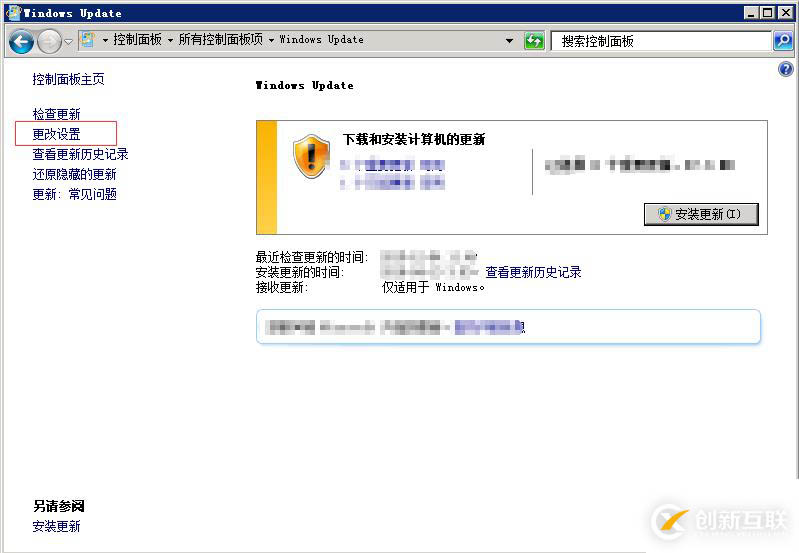Click the 安装更新(I) button
Image resolution: width=799 pixels, height=553 pixels.
point(701,214)
